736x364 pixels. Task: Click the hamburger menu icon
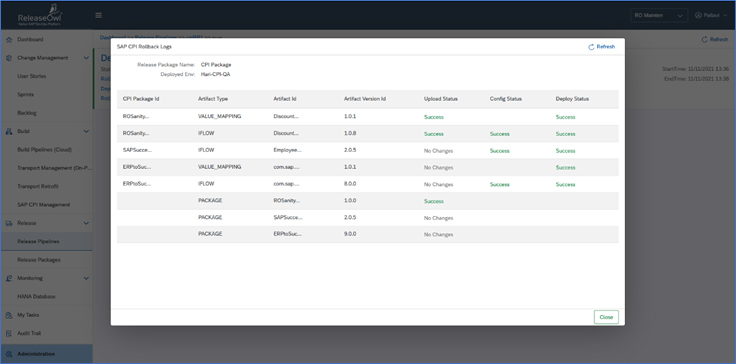coord(99,15)
